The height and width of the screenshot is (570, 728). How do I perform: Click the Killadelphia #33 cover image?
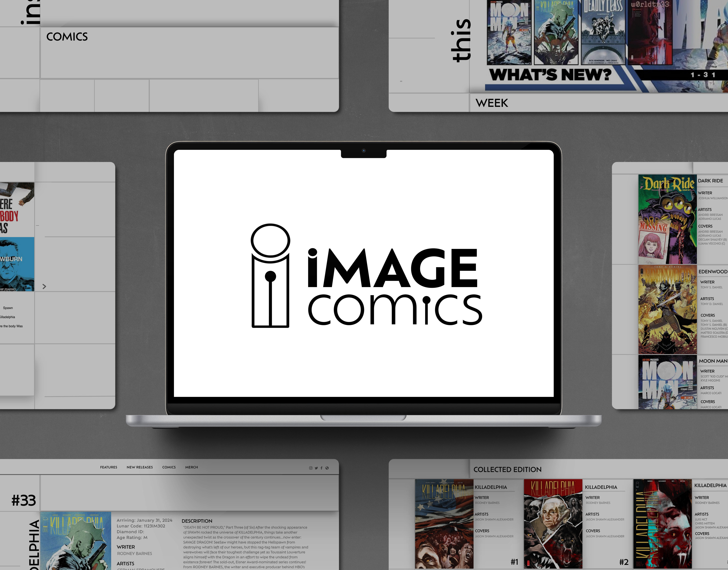(76, 541)
